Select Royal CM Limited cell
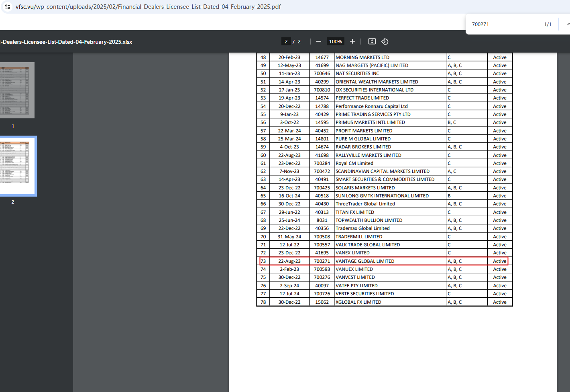 tap(354, 163)
